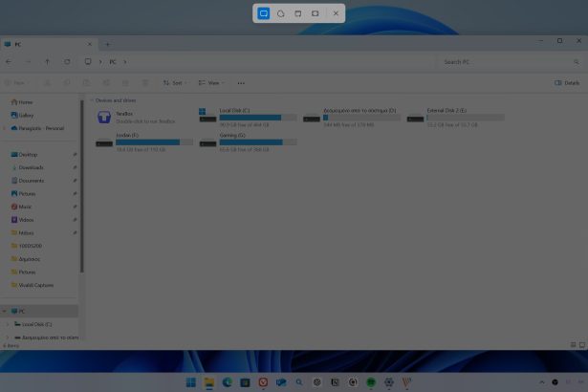Screen dimensions: 588x392
Task: Open the search magnifier on the taskbar
Action: [x=299, y=382]
